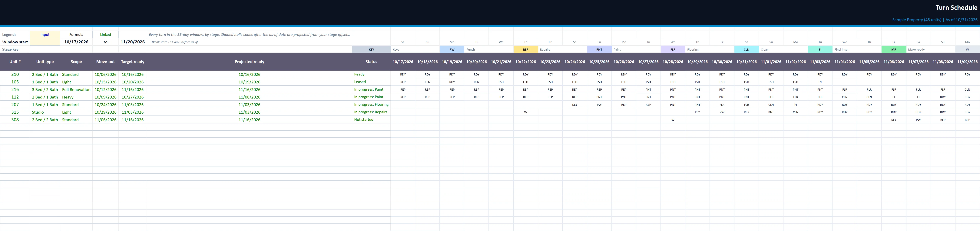Click the '3 Bed / 2 Bath' unit type cell
Viewport: 980px width, 231px height.
[45, 90]
